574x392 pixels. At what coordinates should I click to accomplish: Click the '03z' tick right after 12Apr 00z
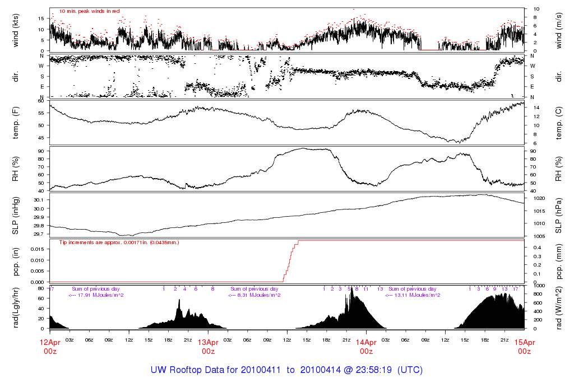[x=70, y=340]
